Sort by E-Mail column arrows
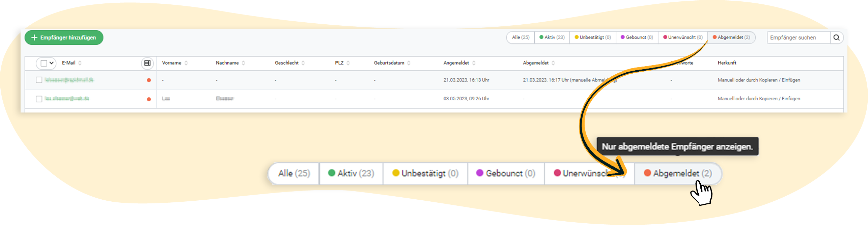 [80, 63]
